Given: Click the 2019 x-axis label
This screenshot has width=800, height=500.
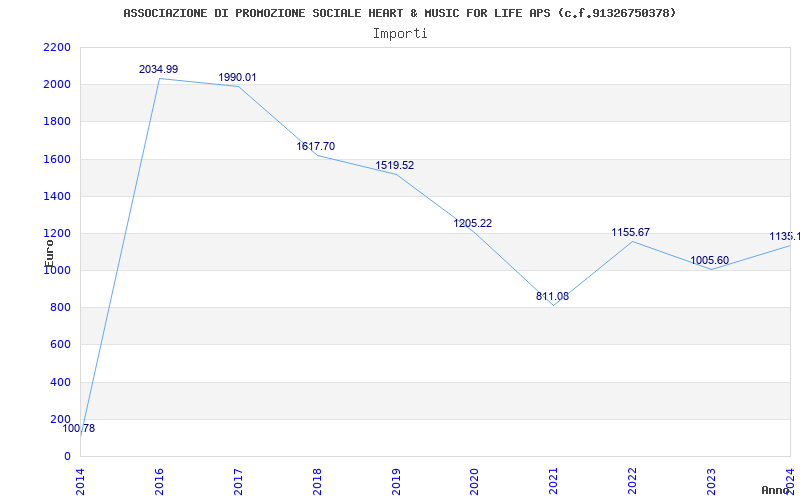Looking at the screenshot, I should point(395,482).
